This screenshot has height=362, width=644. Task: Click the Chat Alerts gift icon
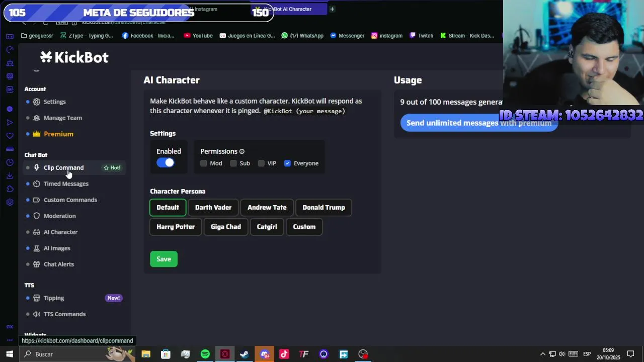pyautogui.click(x=37, y=264)
